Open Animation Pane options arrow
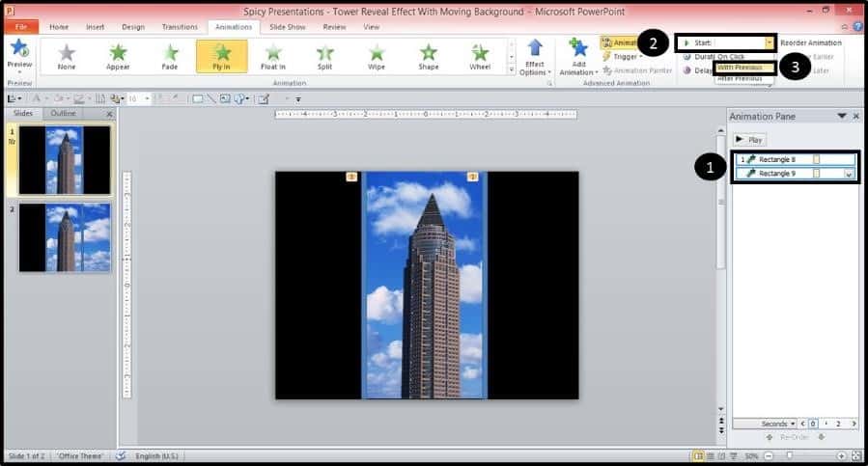 841,116
